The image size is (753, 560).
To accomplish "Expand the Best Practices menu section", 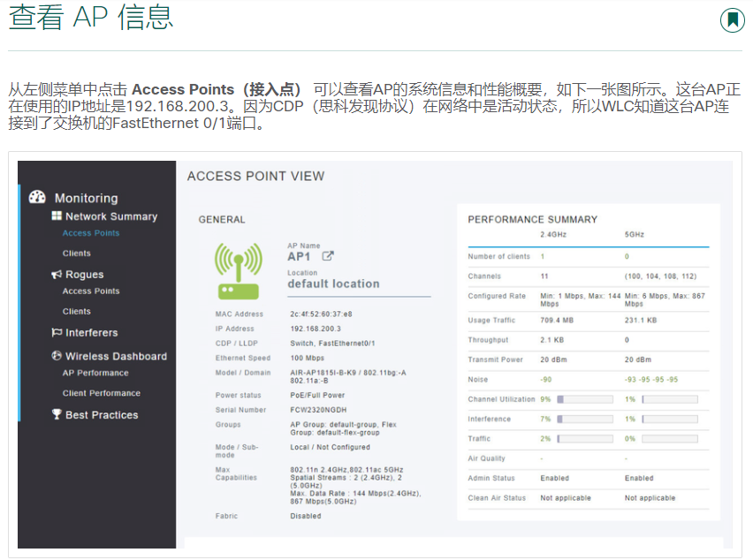I will pos(102,414).
